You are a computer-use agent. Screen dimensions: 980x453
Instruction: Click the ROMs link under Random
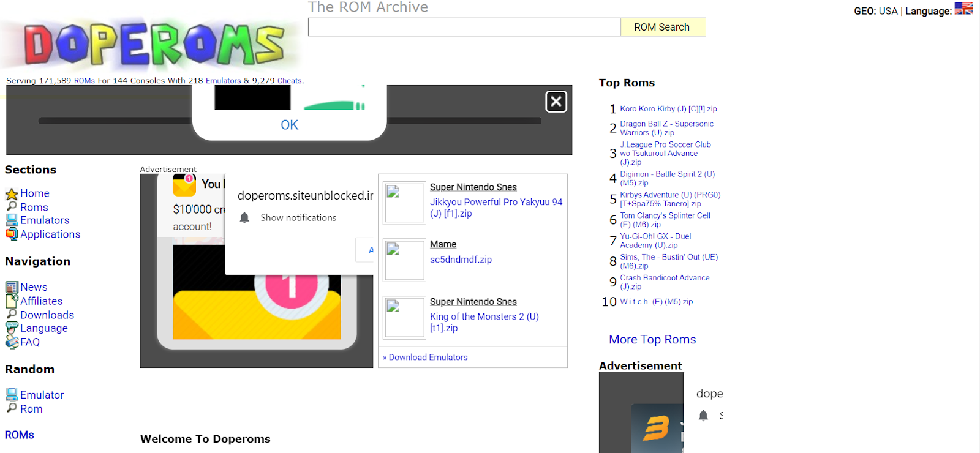[20, 435]
